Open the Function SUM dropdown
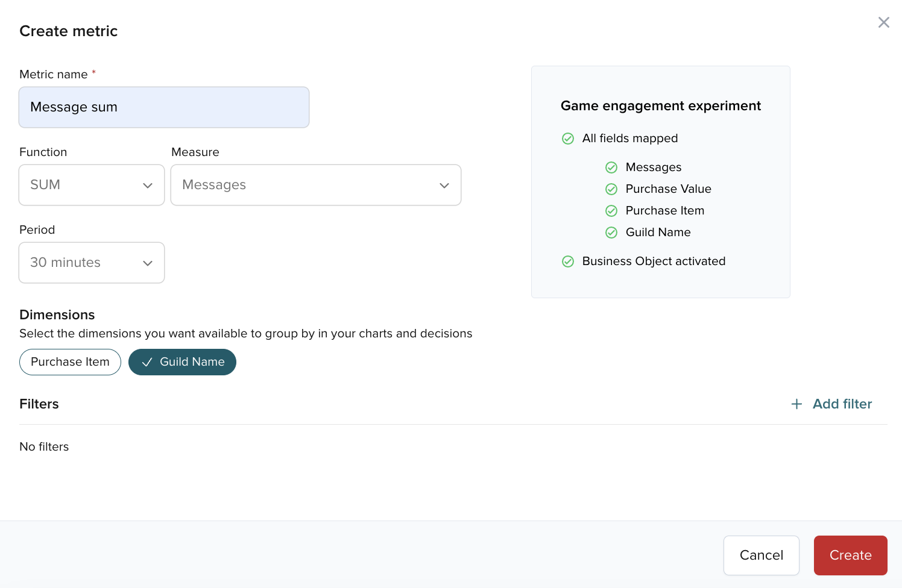The image size is (902, 588). (x=92, y=185)
